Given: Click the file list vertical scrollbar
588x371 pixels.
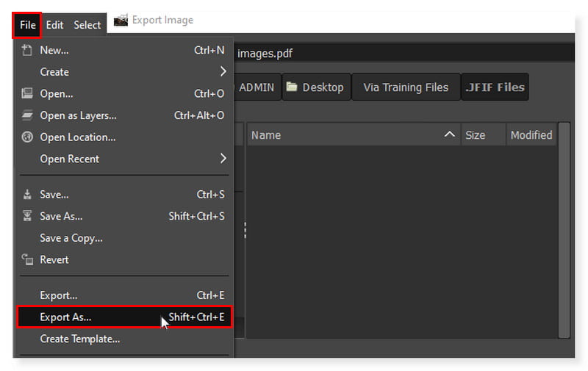Looking at the screenshot, I should [x=564, y=230].
